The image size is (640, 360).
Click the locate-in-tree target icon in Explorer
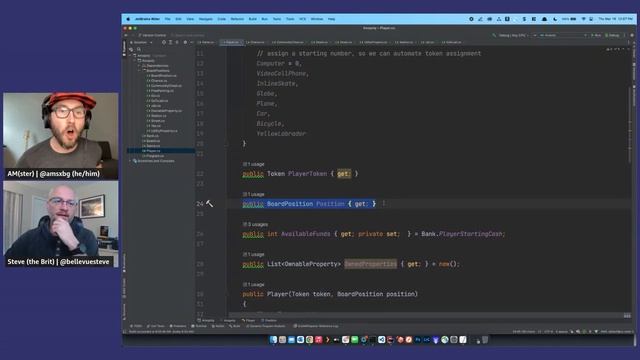click(x=164, y=42)
